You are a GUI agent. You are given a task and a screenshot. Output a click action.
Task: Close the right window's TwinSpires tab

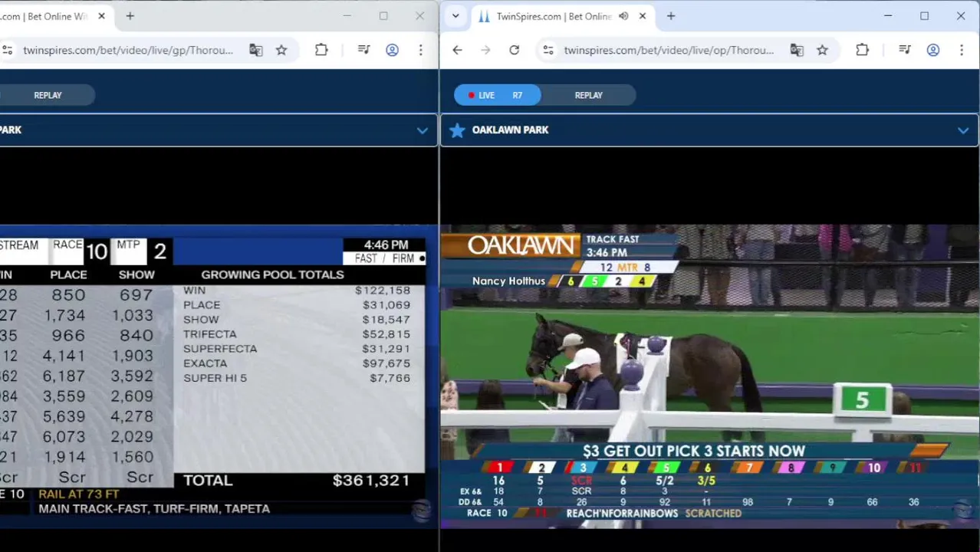642,16
